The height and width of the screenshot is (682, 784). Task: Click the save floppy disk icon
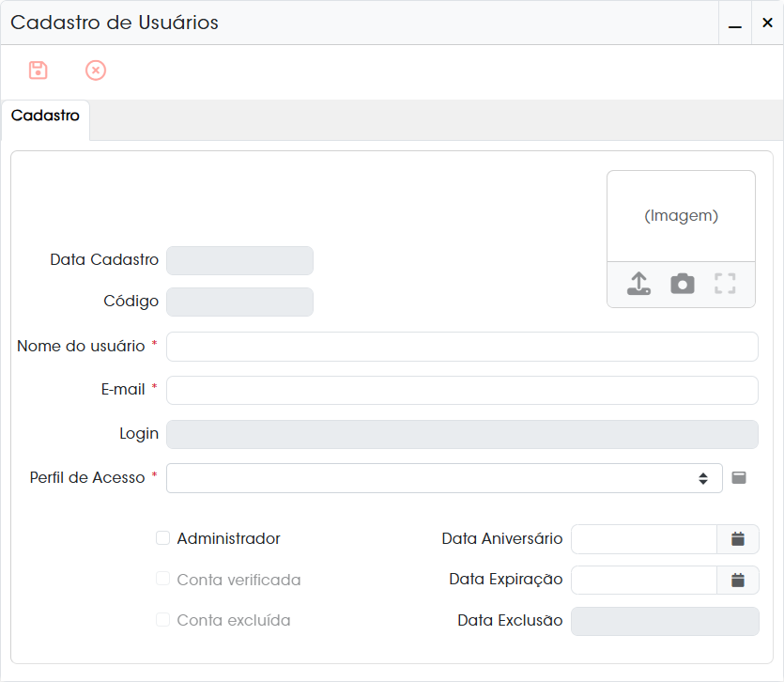pos(38,70)
